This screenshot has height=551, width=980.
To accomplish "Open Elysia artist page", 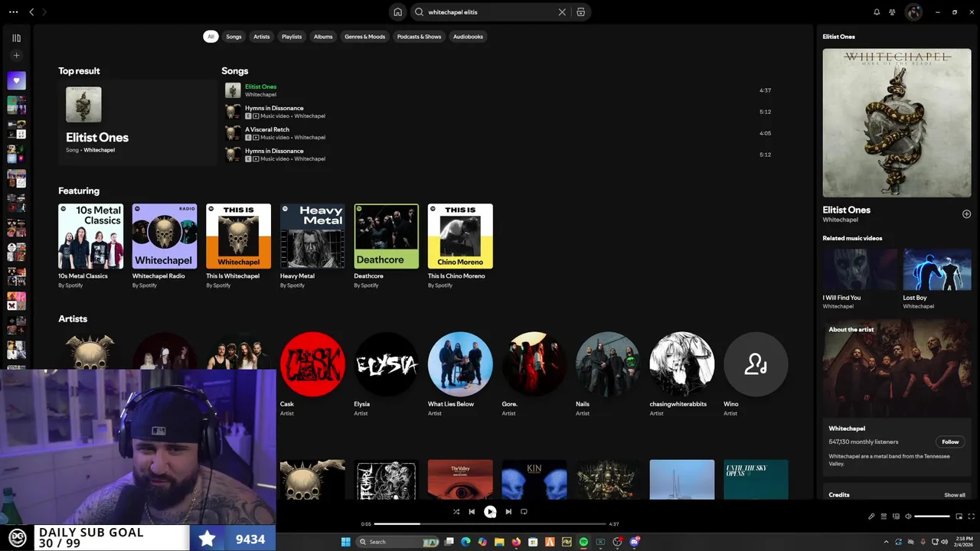I will (387, 373).
